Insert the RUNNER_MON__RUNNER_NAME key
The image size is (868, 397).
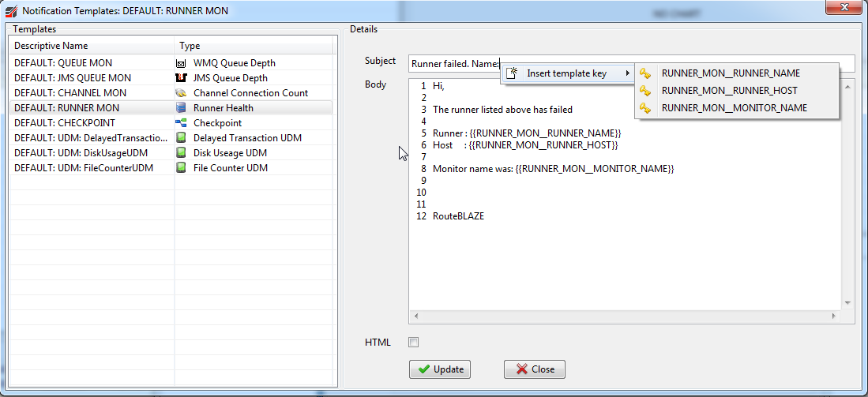[x=730, y=73]
